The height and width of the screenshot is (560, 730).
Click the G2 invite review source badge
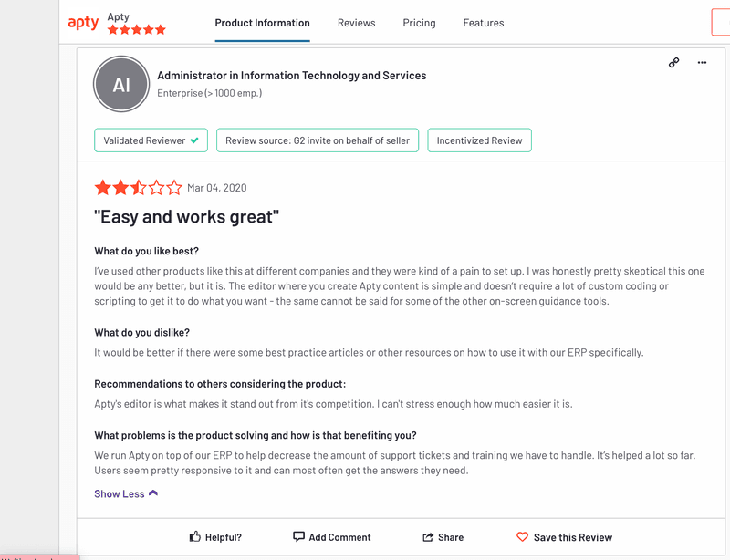click(317, 140)
